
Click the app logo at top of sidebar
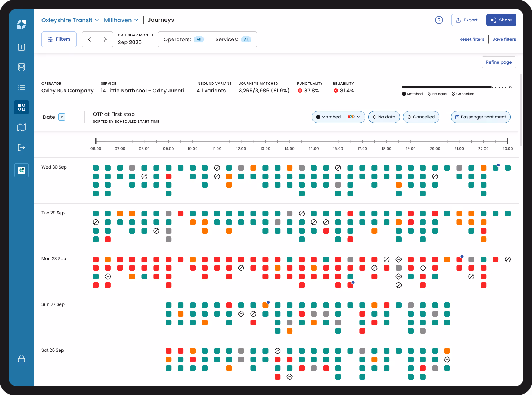[21, 24]
